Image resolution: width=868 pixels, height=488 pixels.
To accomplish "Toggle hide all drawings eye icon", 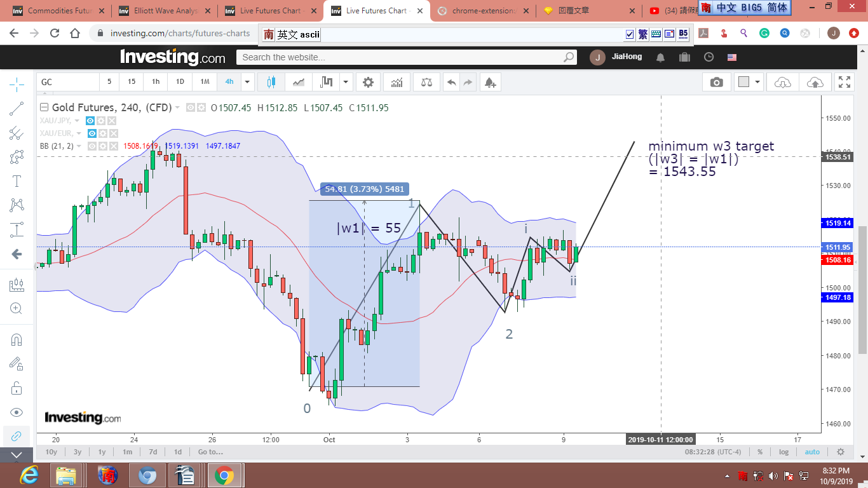I will (x=17, y=412).
